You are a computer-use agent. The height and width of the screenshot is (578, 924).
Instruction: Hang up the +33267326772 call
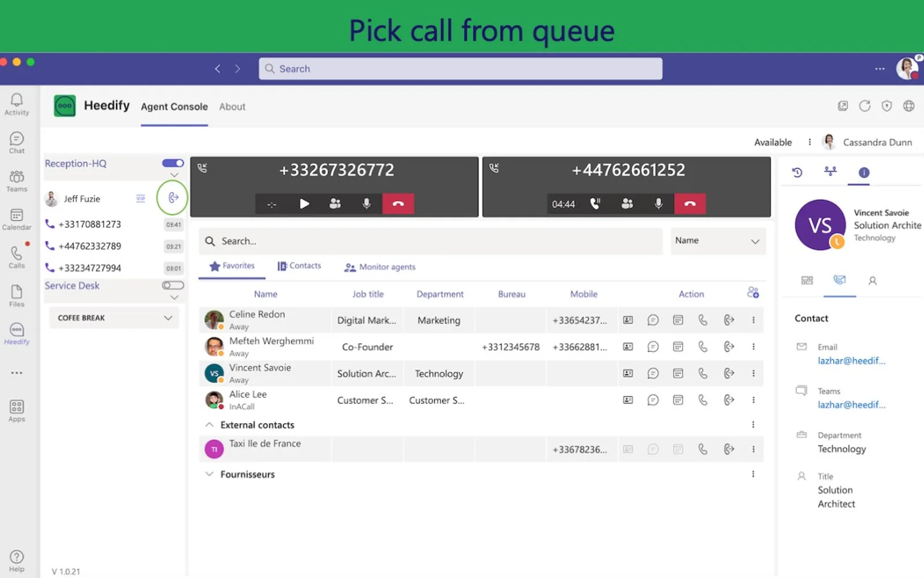(398, 203)
